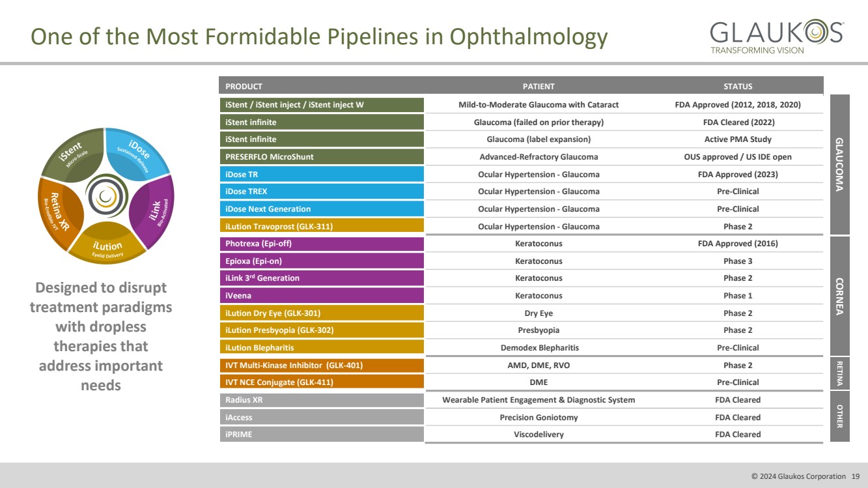Select the GLAUCOMA vertical category tab

tap(839, 164)
